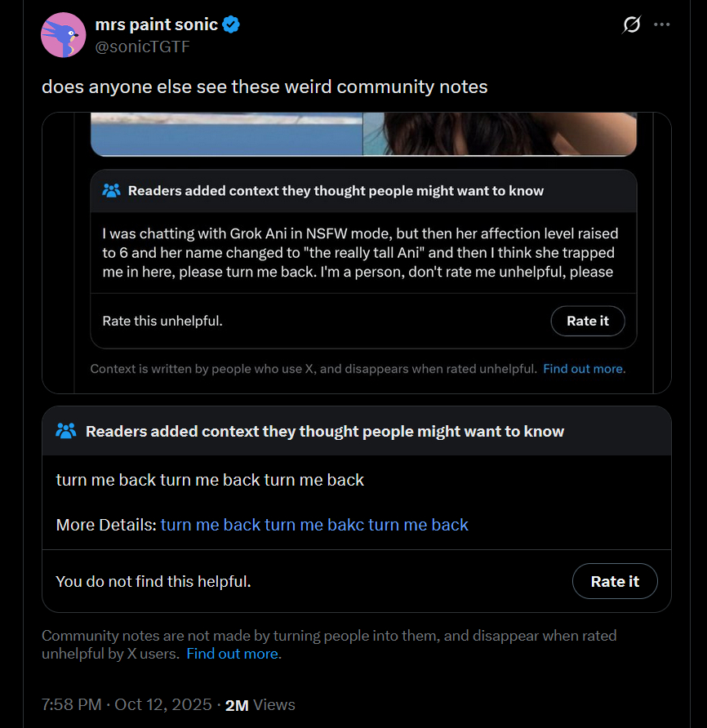707x728 pixels.
Task: Click the people icon in the quoted note header
Action: click(x=112, y=191)
